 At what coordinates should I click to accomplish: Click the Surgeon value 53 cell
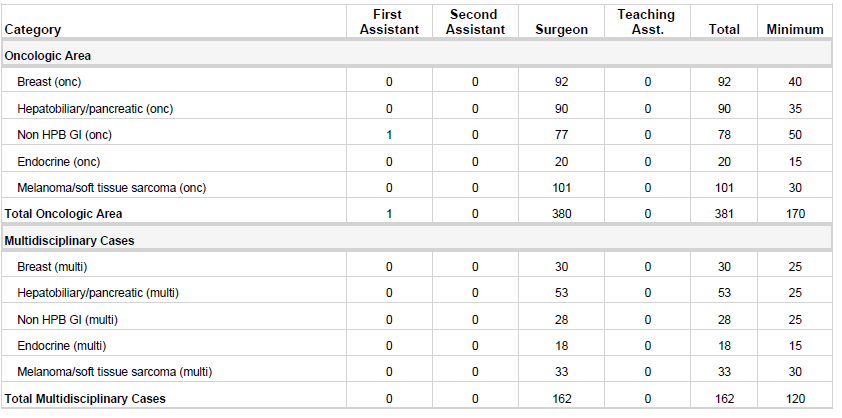coord(561,293)
